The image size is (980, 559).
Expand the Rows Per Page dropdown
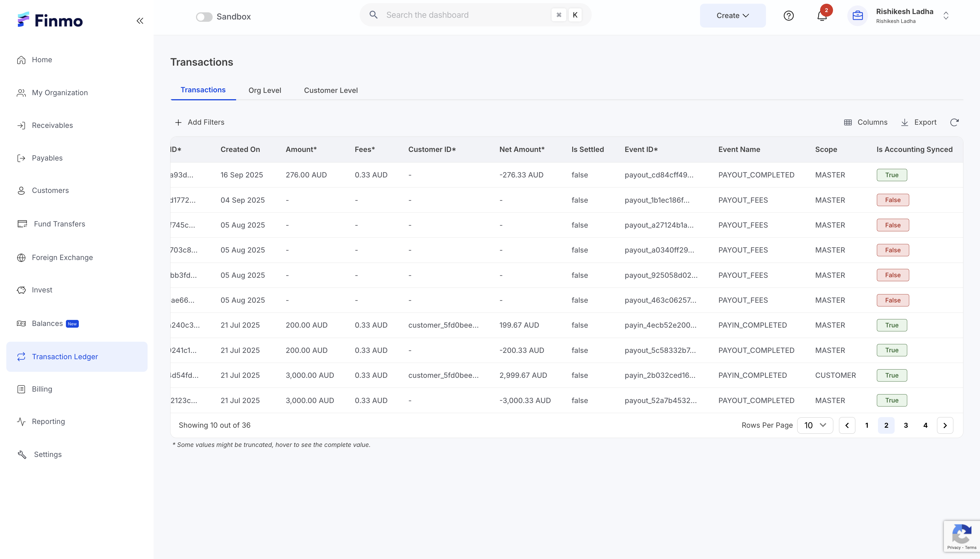tap(815, 425)
